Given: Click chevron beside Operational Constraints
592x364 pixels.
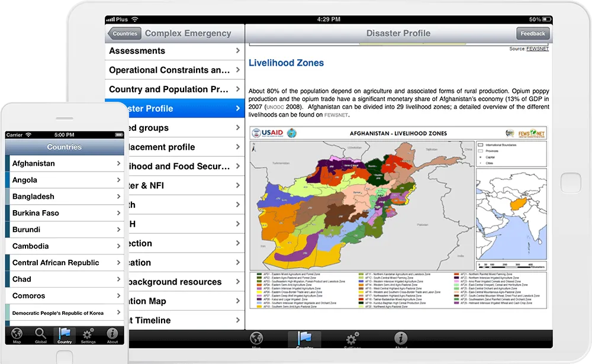Looking at the screenshot, I should point(238,70).
